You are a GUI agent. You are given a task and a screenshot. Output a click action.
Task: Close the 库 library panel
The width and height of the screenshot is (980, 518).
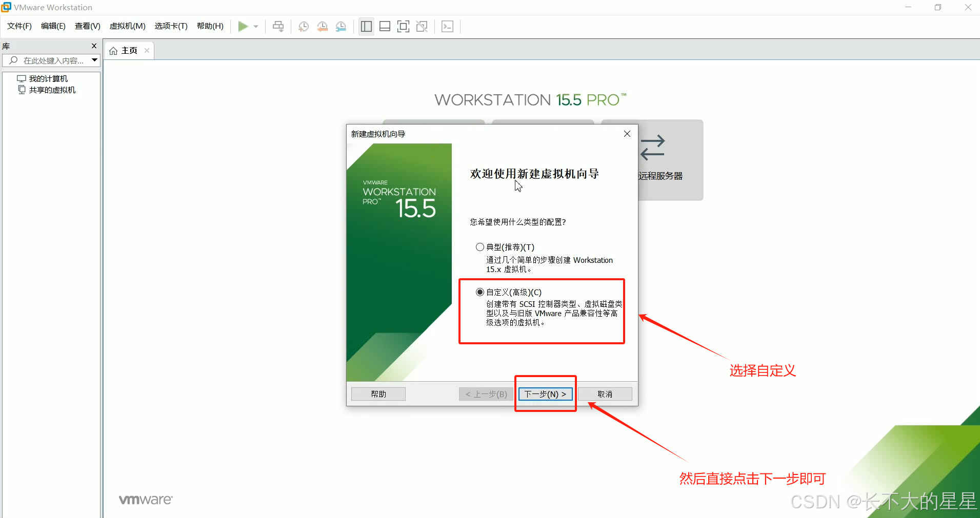(94, 46)
